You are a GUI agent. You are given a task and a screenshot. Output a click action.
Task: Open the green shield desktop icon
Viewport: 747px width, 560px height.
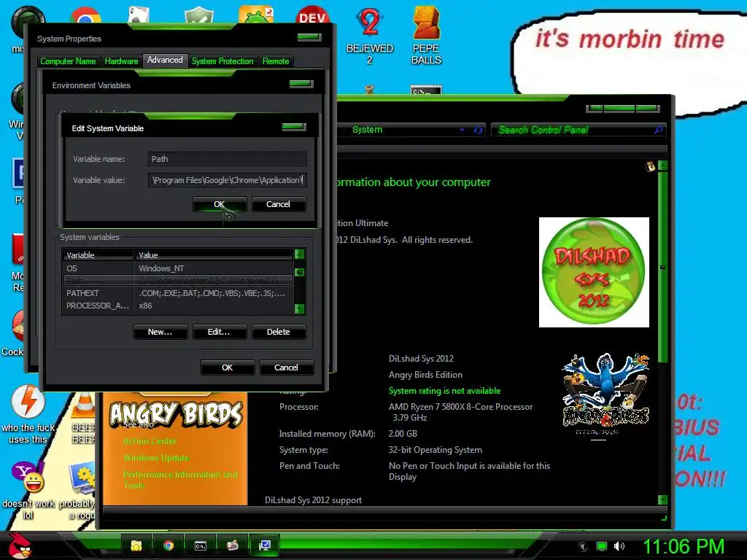199,15
